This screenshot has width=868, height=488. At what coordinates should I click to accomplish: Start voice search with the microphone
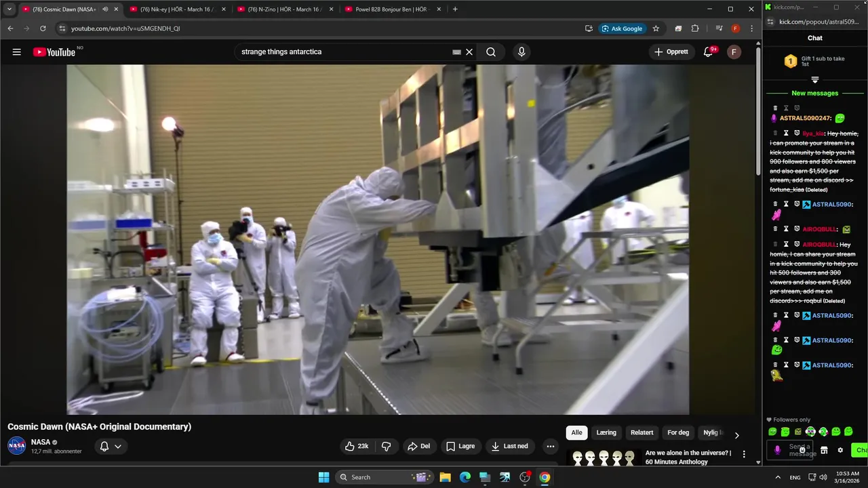[x=521, y=52]
